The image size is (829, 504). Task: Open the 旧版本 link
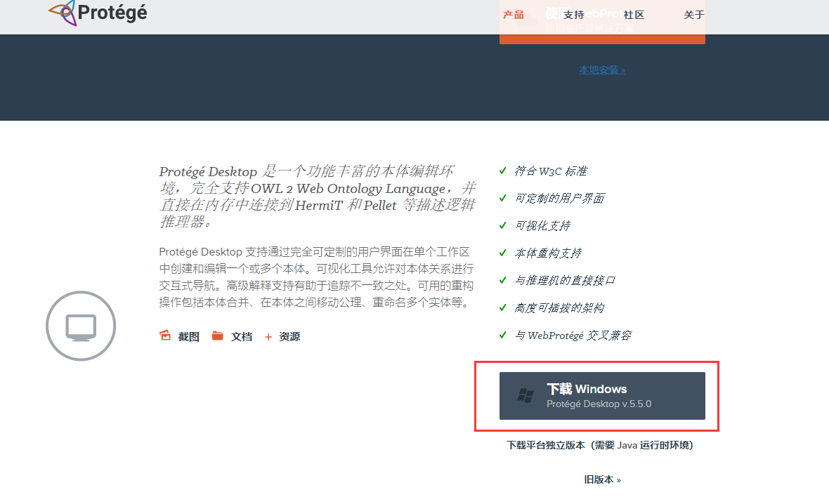click(x=602, y=479)
